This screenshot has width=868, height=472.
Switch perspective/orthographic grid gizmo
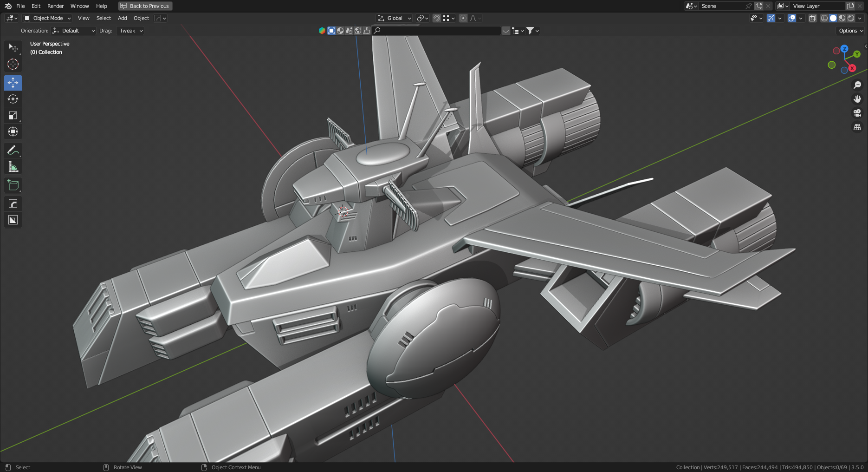pyautogui.click(x=857, y=127)
